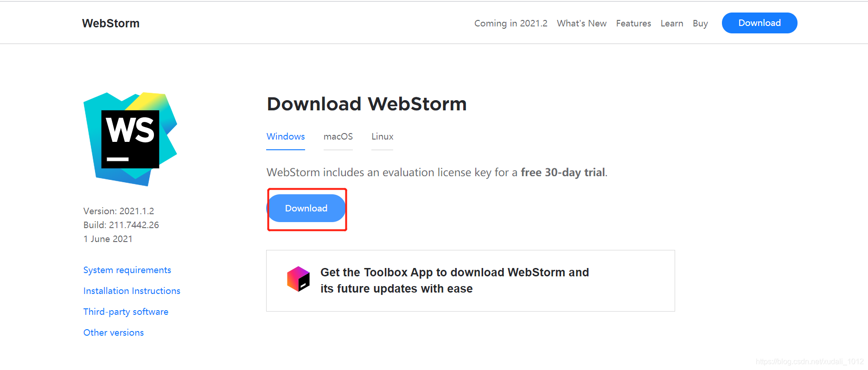Click Buy in the top navigation
This screenshot has width=868, height=370.
tap(700, 23)
